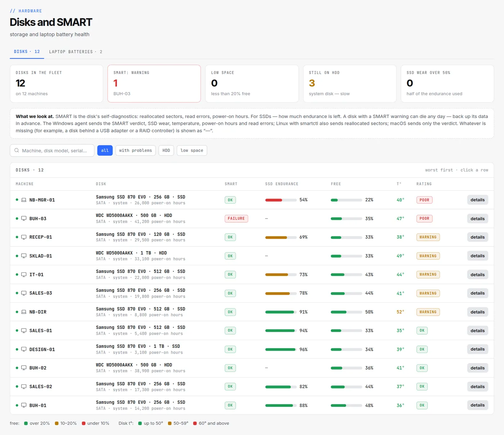The image size is (504, 435).
Task: Click the 52° temperature value for NB-DIR
Action: (400, 312)
